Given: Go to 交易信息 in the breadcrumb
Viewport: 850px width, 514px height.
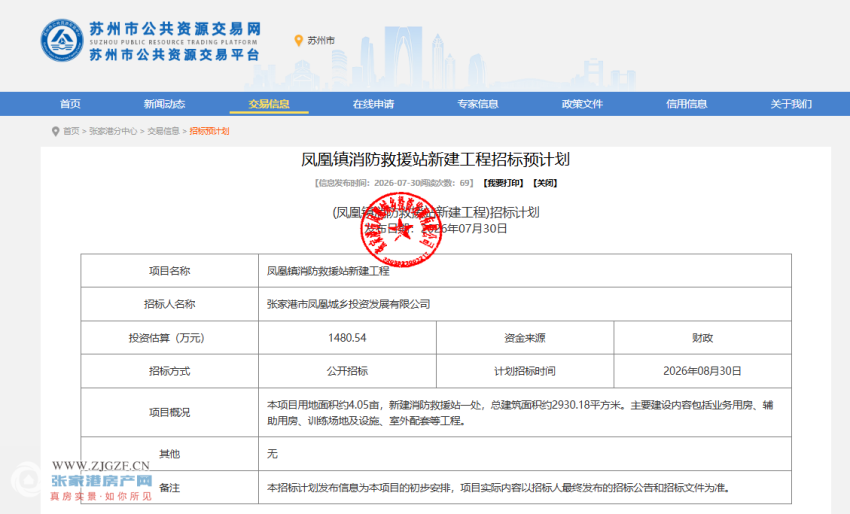Looking at the screenshot, I should click(x=163, y=131).
